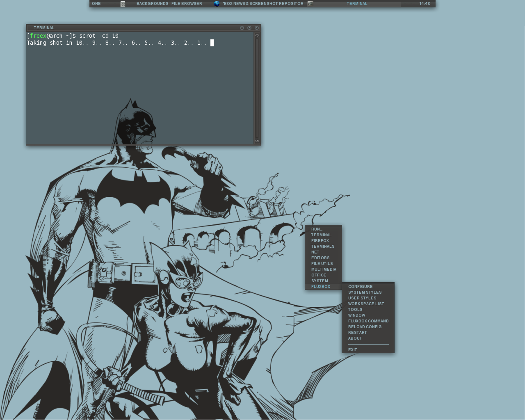This screenshot has width=525, height=420.
Task: Click the Terminal window titlebar
Action: pos(133,28)
